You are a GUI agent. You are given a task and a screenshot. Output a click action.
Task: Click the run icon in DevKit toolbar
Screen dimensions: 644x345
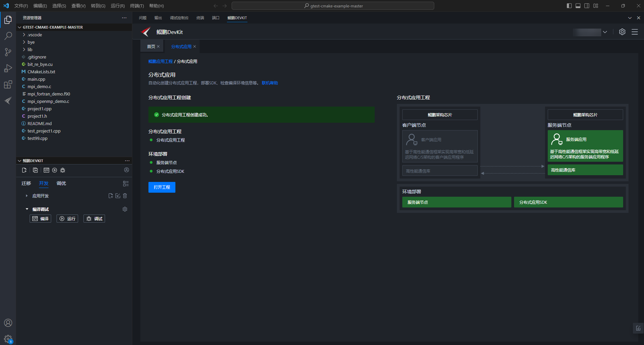click(55, 170)
